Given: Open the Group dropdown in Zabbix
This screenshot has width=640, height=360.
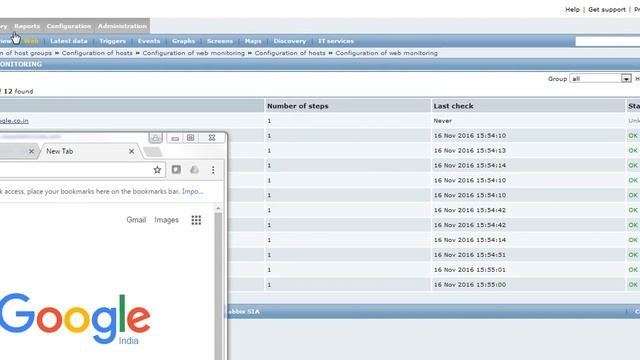Looking at the screenshot, I should (x=600, y=78).
